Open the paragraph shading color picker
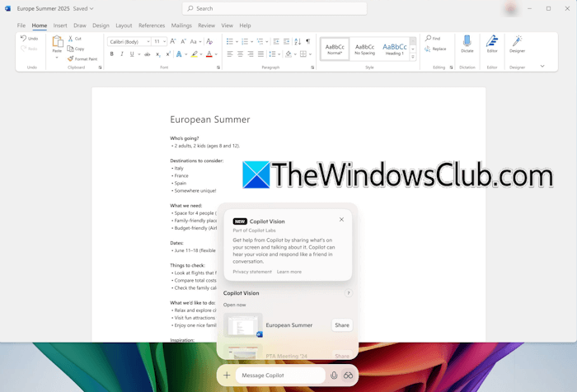The height and width of the screenshot is (392, 577). [288, 54]
